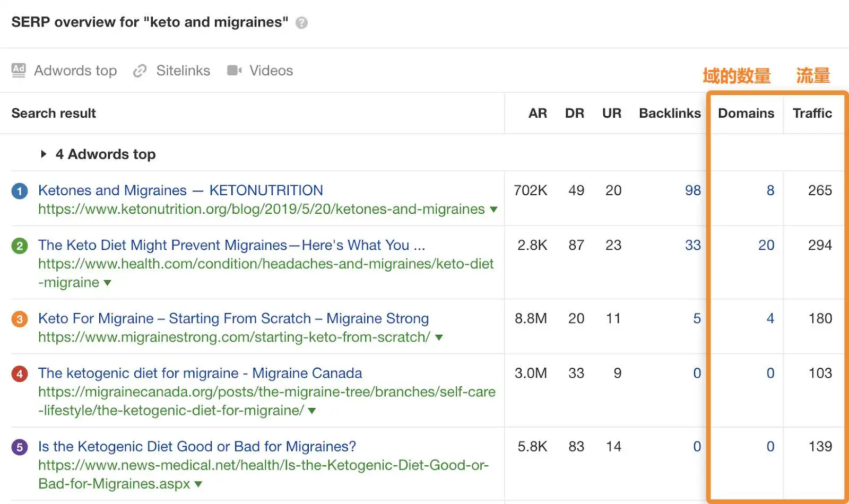Image resolution: width=849 pixels, height=504 pixels.
Task: Expand the 4 Adwords top row
Action: pyautogui.click(x=44, y=154)
